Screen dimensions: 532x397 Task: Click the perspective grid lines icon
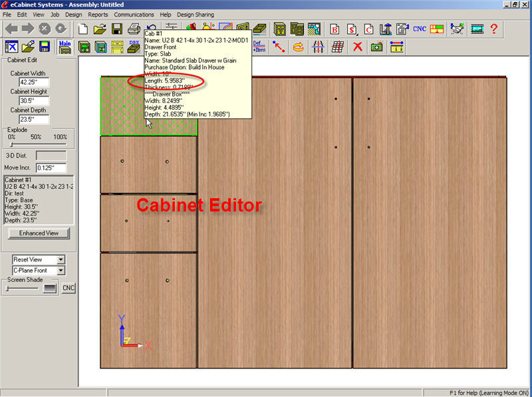318,47
